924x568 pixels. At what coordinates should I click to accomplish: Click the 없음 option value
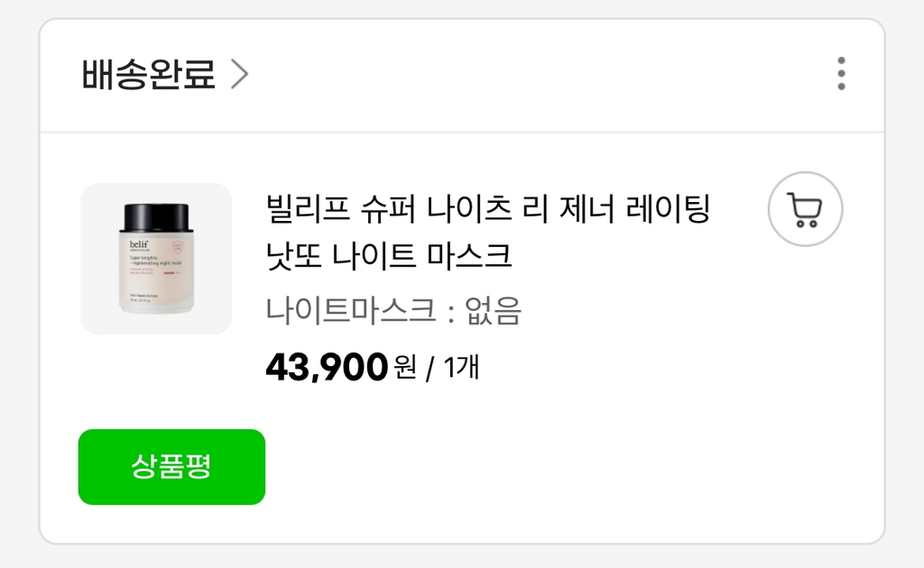click(x=493, y=311)
